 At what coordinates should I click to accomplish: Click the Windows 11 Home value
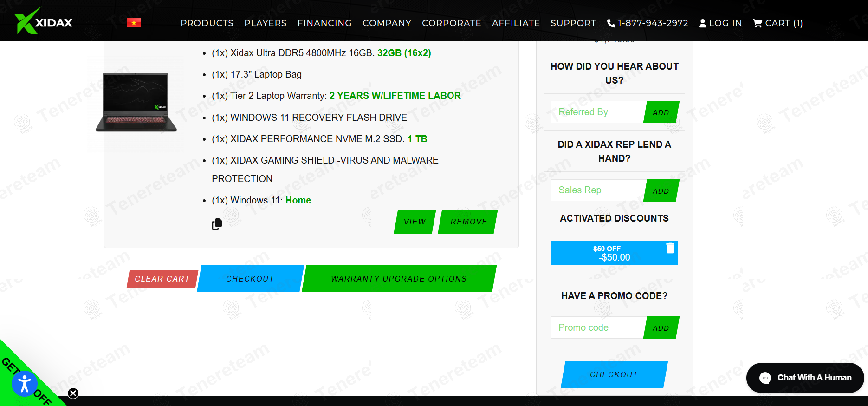pos(298,200)
